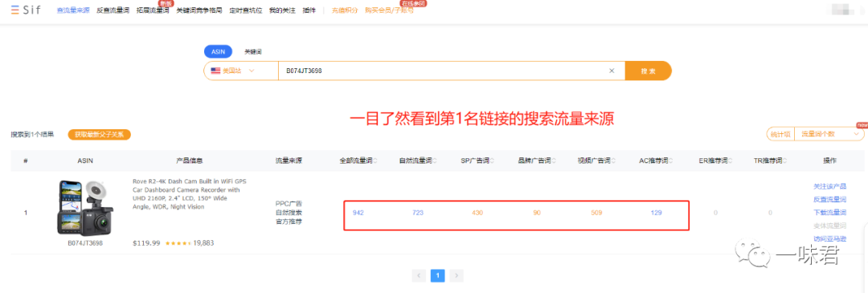Open Rove R2-4K dash cam product thumbnail
The height and width of the screenshot is (293, 868).
pyautogui.click(x=85, y=208)
